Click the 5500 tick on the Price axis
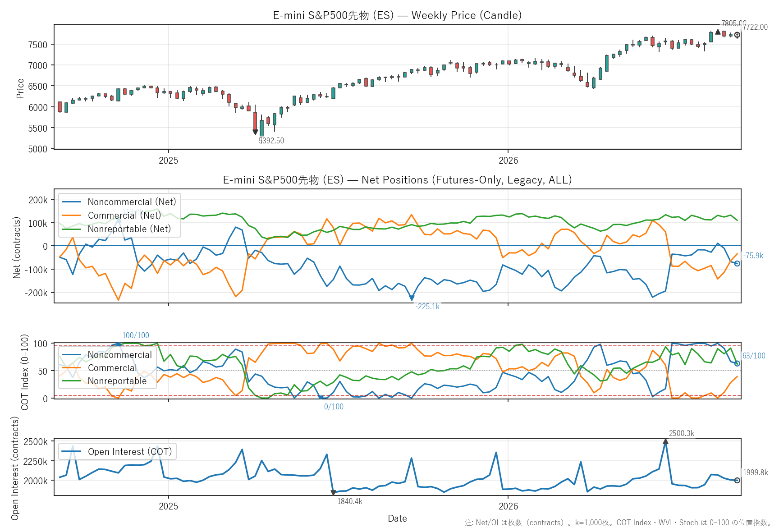This screenshot has width=779, height=532. coord(38,128)
